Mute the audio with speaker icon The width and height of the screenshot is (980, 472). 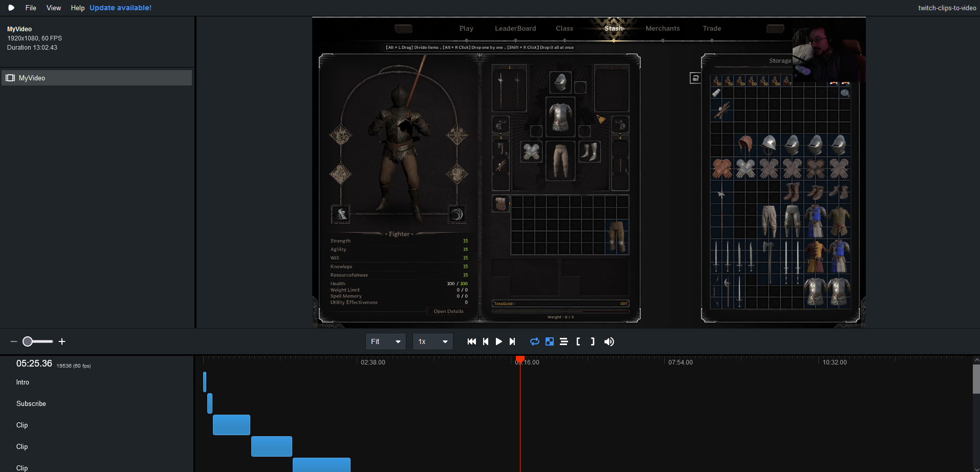[x=609, y=341]
